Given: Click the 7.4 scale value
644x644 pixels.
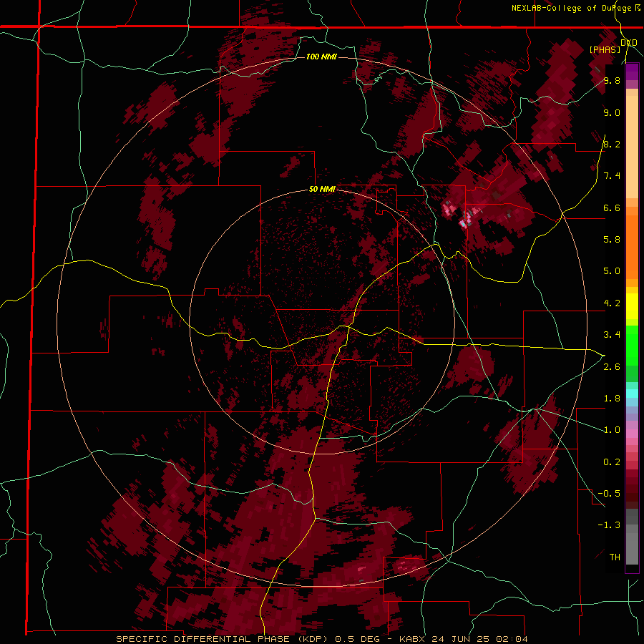Looking at the screenshot, I should (x=612, y=176).
